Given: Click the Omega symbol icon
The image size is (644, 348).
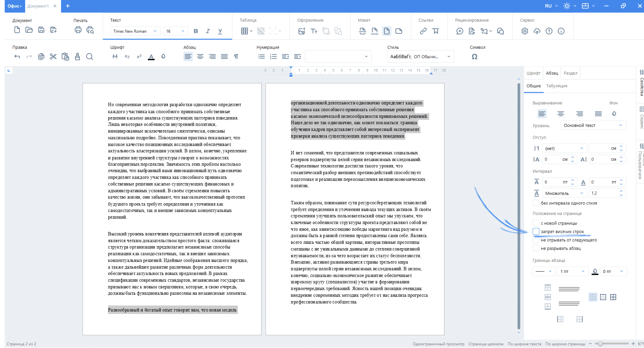Looking at the screenshot, I should (474, 57).
